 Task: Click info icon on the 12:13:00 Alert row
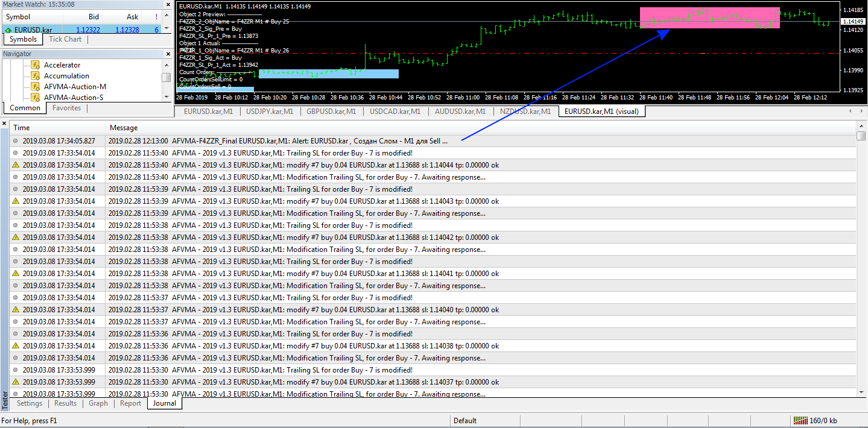(x=16, y=141)
